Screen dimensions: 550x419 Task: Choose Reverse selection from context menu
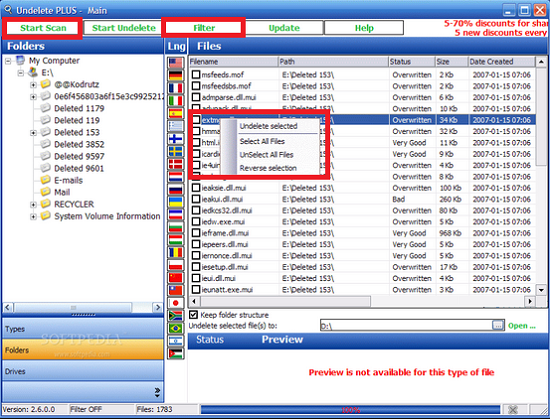tap(268, 168)
